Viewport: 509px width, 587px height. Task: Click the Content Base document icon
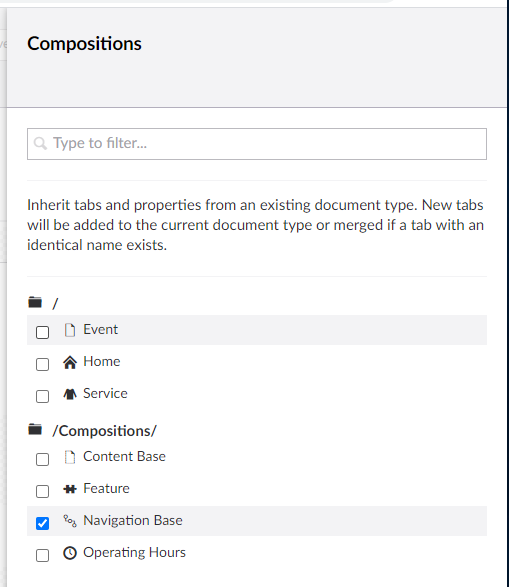coord(70,457)
